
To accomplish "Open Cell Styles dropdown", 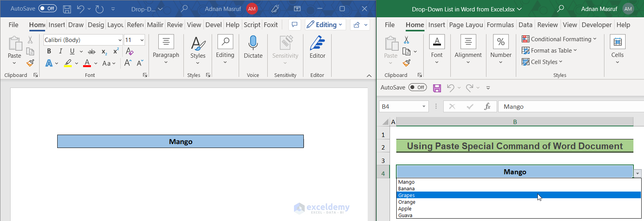I will [542, 62].
